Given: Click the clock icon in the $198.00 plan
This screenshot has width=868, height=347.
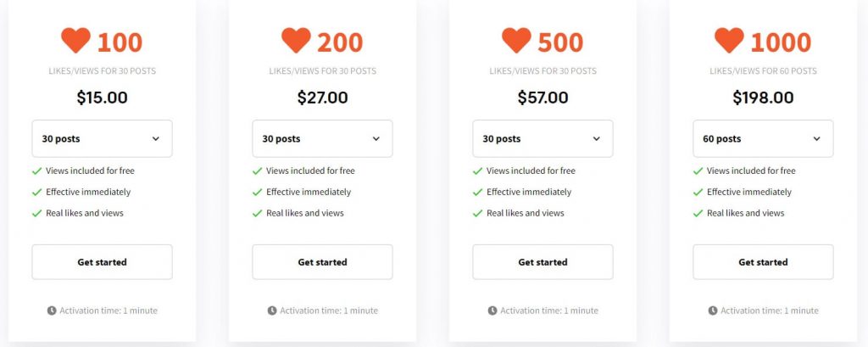Looking at the screenshot, I should [713, 311].
